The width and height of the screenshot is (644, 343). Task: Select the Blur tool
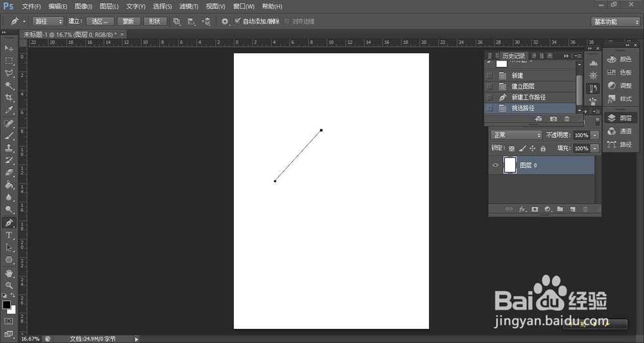(x=8, y=198)
